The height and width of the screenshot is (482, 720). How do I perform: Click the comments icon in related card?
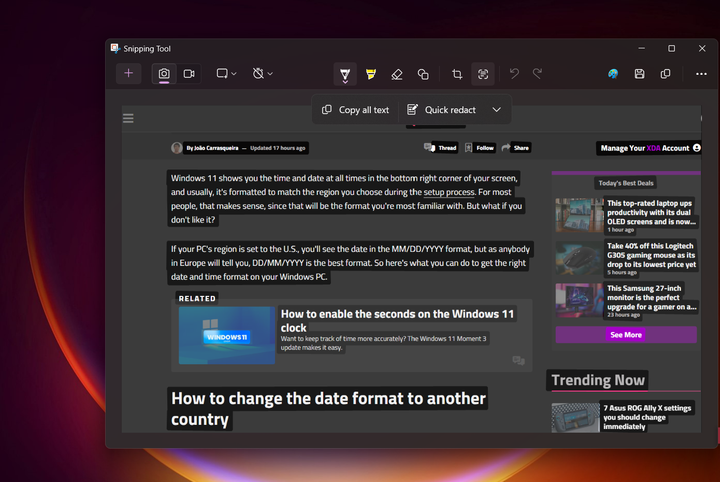[x=518, y=360]
